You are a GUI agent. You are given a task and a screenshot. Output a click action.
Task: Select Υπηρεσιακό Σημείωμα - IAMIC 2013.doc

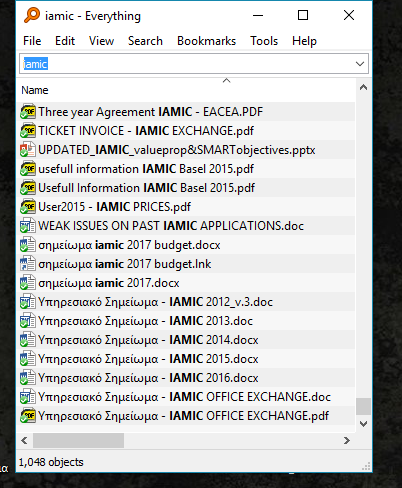pos(145,321)
